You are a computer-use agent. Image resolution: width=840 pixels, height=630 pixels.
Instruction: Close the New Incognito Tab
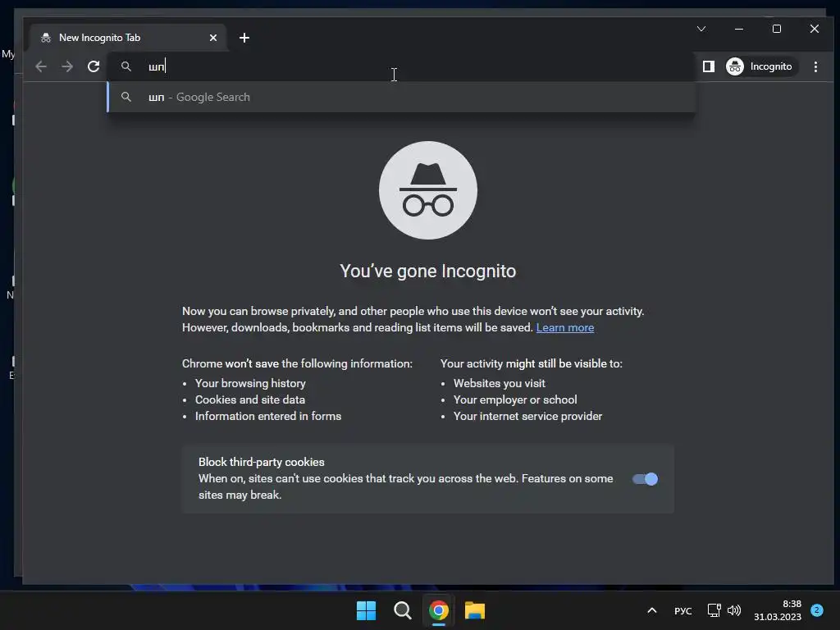(x=212, y=38)
